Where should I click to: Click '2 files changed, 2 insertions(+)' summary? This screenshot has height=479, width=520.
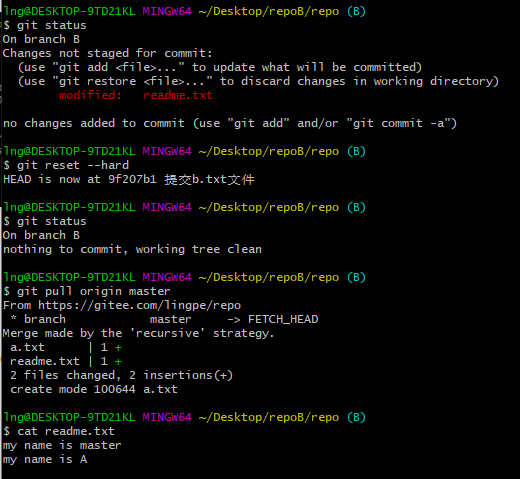(x=121, y=375)
